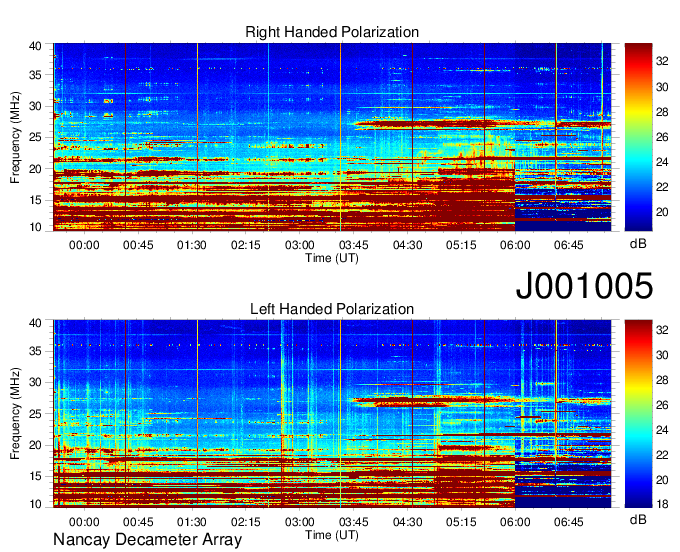Image resolution: width=680 pixels, height=552 pixels.
Task: Click "00:45" time tick of Right Handed plot
Action: coord(138,245)
